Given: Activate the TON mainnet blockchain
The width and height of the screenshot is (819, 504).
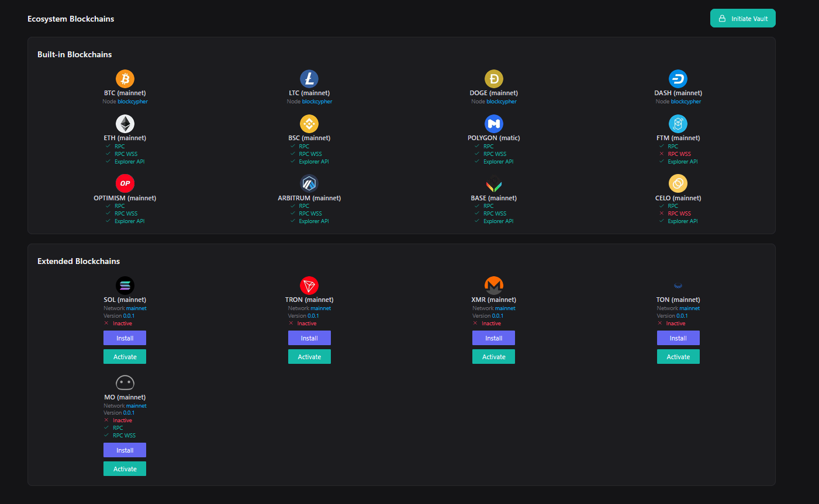Looking at the screenshot, I should 678,357.
